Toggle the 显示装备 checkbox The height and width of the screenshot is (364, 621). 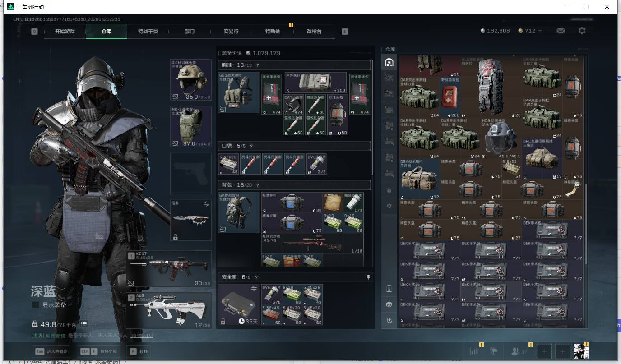pos(35,305)
